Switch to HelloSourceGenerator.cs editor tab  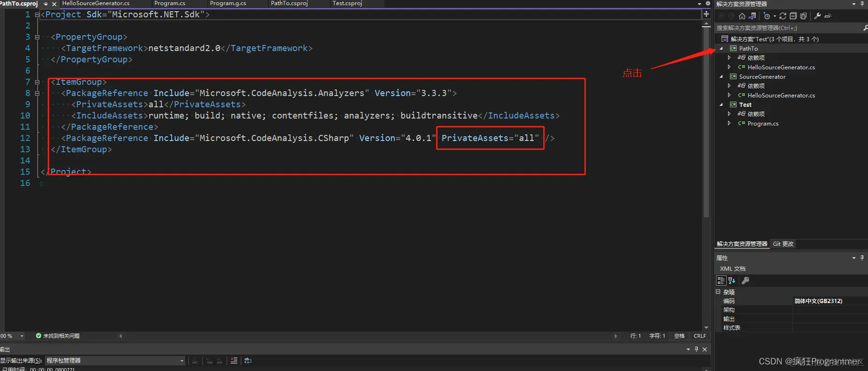(x=96, y=3)
